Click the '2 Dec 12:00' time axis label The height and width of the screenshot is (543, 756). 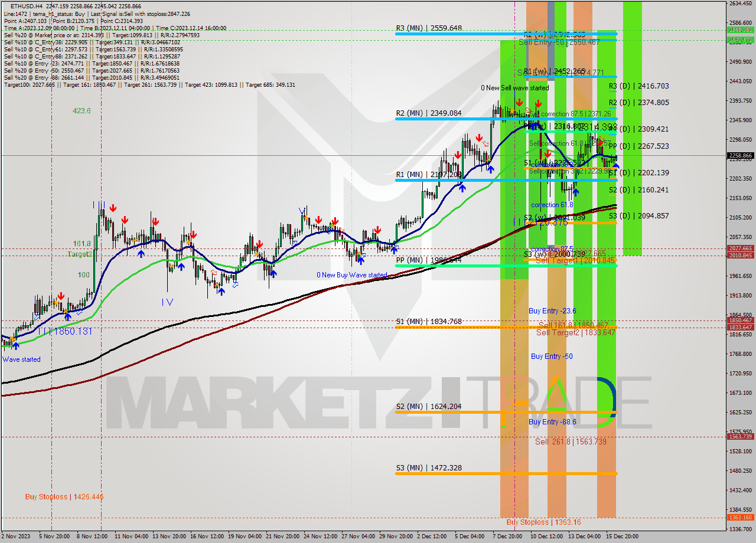click(432, 537)
